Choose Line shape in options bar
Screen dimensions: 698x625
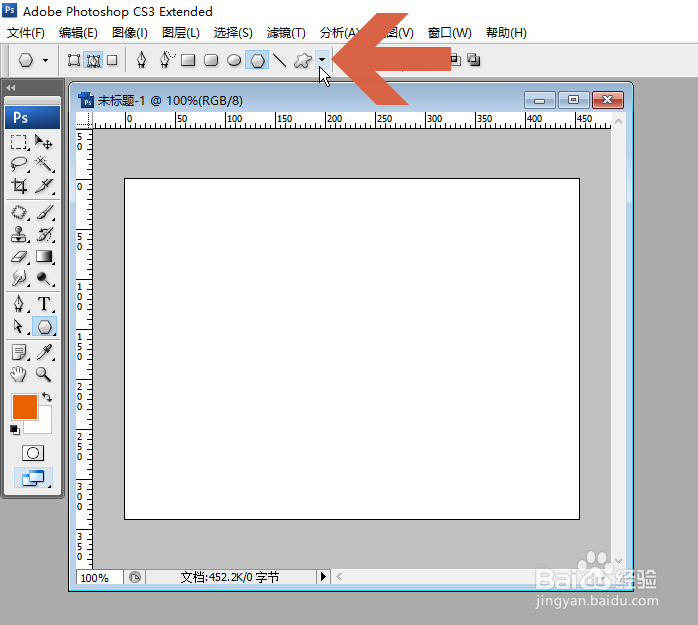pyautogui.click(x=280, y=60)
